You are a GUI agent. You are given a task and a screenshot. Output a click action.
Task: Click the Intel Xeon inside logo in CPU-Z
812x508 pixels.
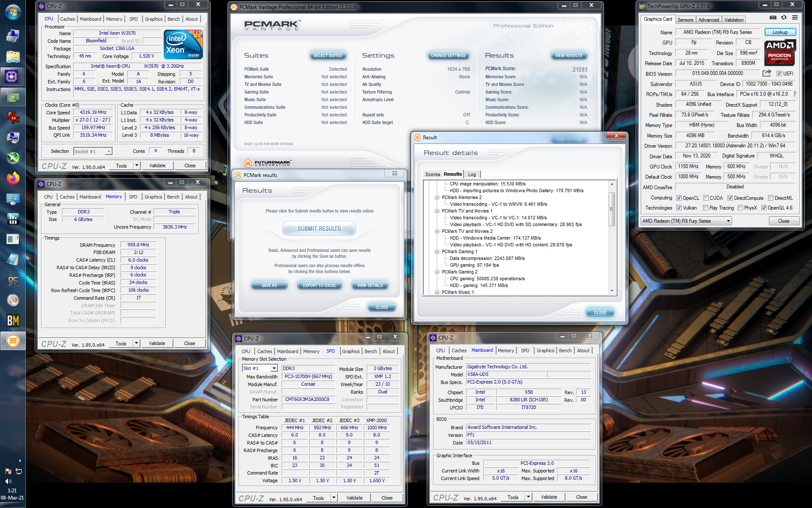[x=183, y=44]
